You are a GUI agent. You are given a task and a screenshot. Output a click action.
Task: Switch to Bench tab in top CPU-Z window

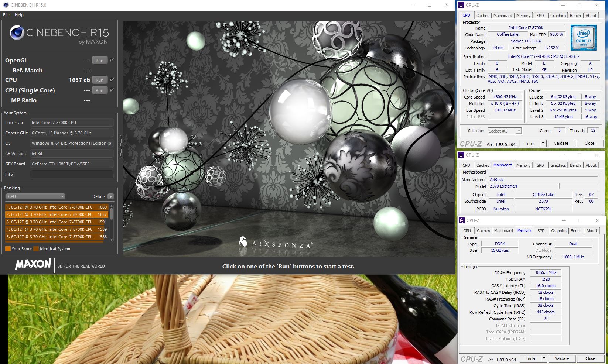pyautogui.click(x=575, y=16)
